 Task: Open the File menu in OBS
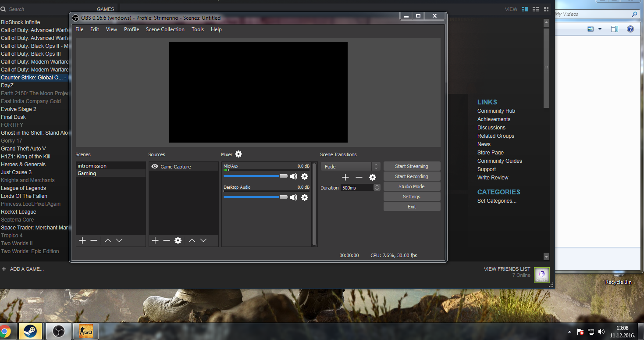tap(79, 29)
